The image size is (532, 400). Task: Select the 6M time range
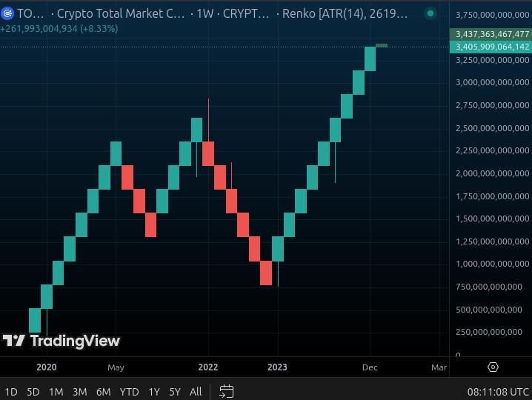(x=104, y=392)
